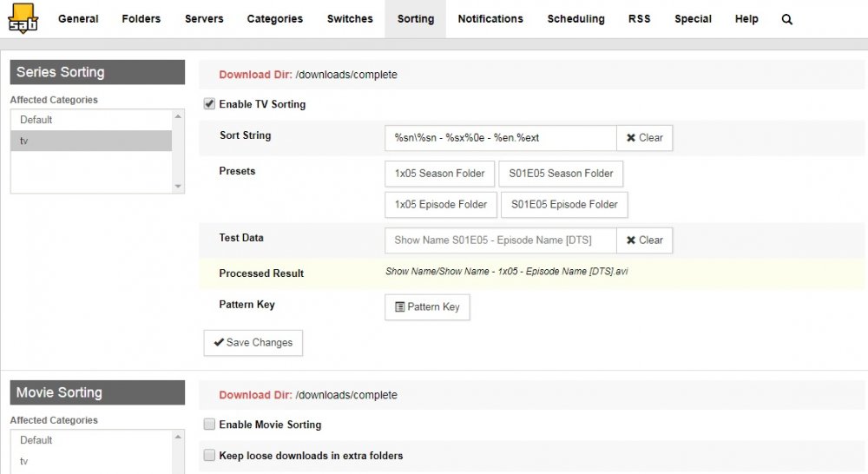Viewport: 868px width, 474px height.
Task: Open the Pattern Key reference
Action: [427, 306]
